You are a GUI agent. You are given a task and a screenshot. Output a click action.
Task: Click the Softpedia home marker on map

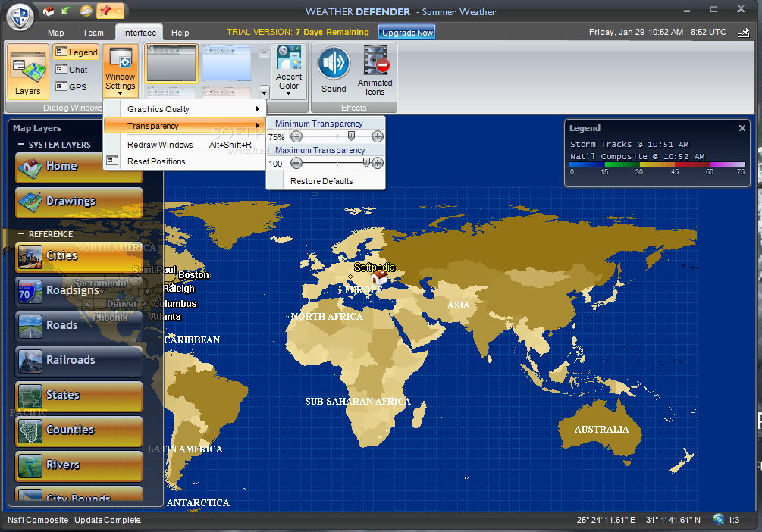point(380,278)
